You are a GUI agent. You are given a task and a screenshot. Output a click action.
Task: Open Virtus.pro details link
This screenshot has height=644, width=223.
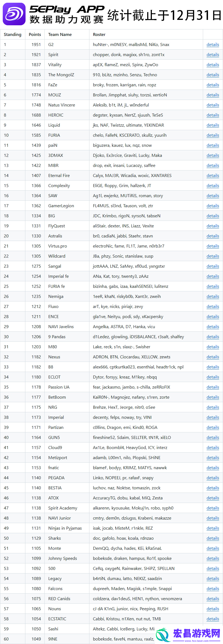pos(213,246)
